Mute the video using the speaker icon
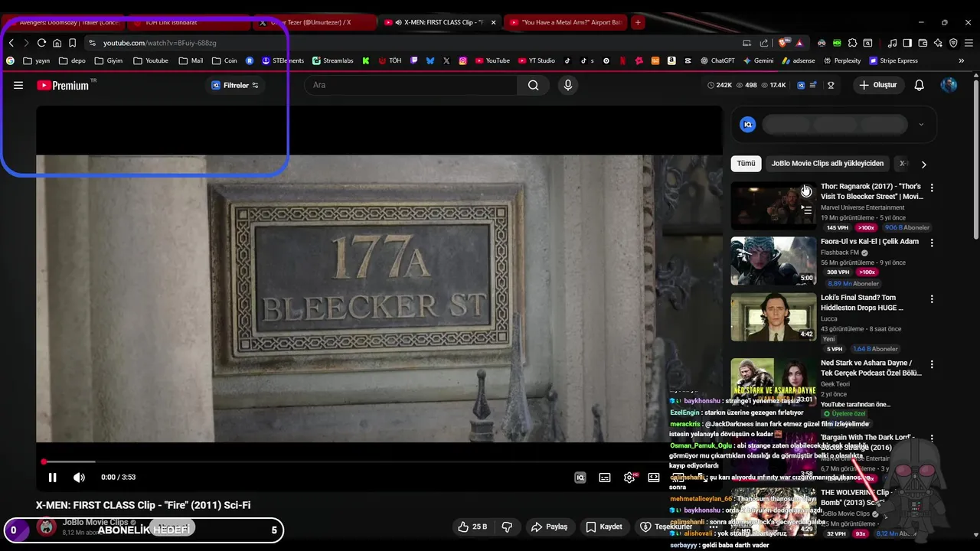This screenshot has width=980, height=551. [79, 478]
